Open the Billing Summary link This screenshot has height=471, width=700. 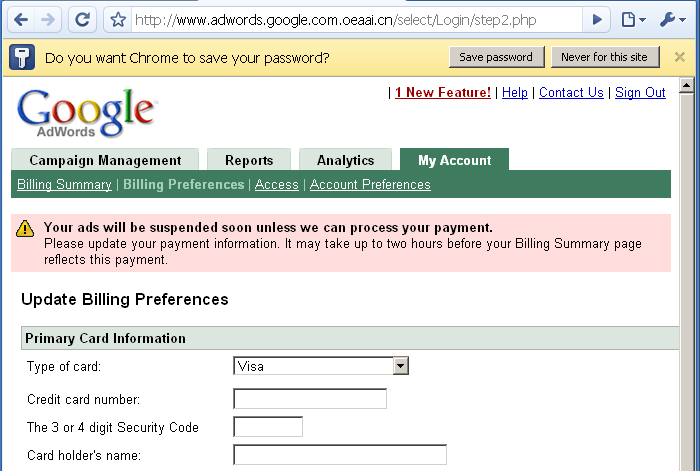[x=64, y=185]
